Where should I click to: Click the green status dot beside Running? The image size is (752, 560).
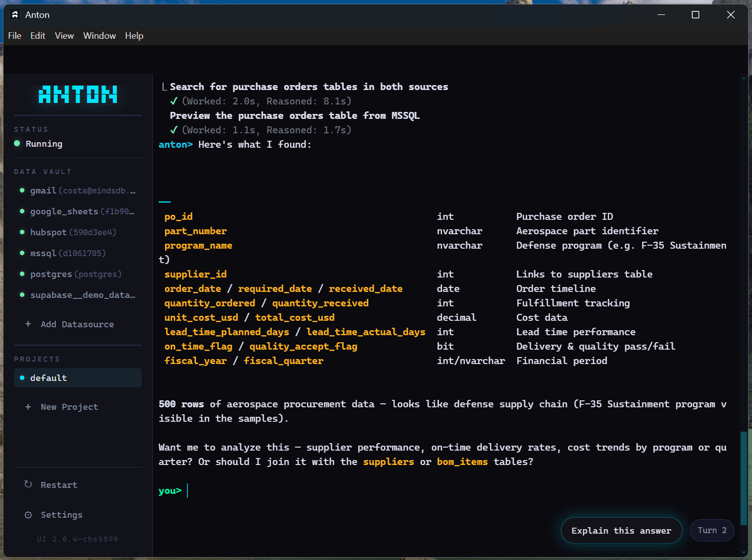[x=18, y=143]
